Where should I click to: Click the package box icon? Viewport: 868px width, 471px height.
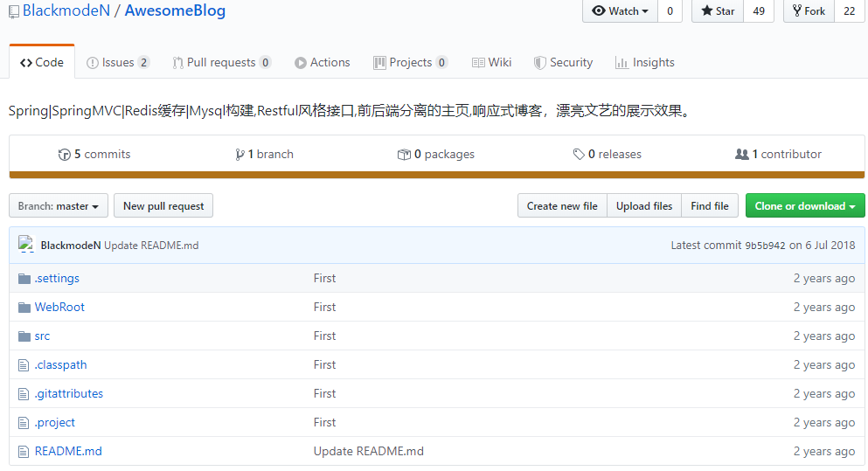pos(404,155)
